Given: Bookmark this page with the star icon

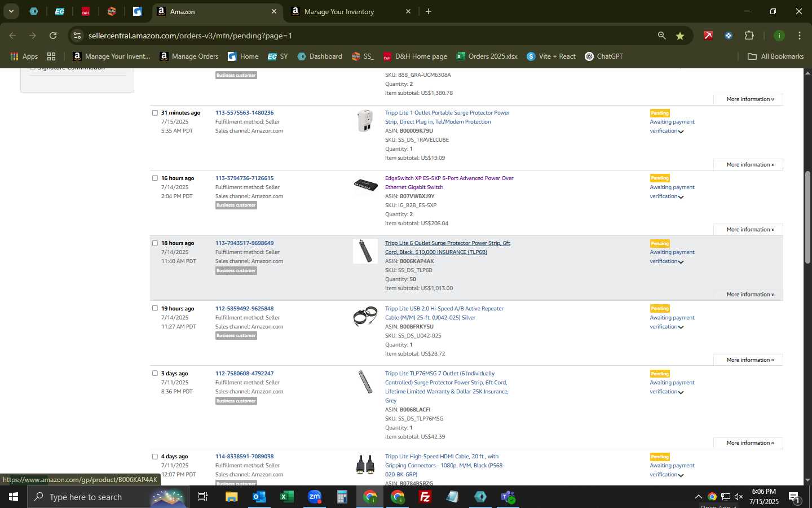Looking at the screenshot, I should [x=680, y=36].
